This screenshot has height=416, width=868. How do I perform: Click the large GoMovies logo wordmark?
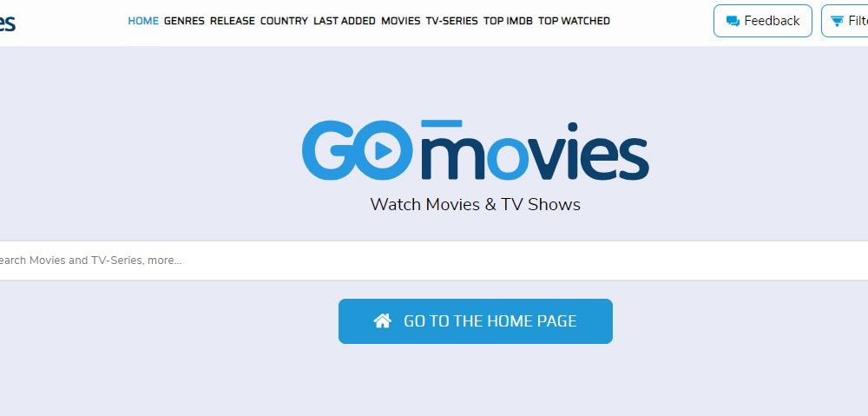(x=475, y=150)
